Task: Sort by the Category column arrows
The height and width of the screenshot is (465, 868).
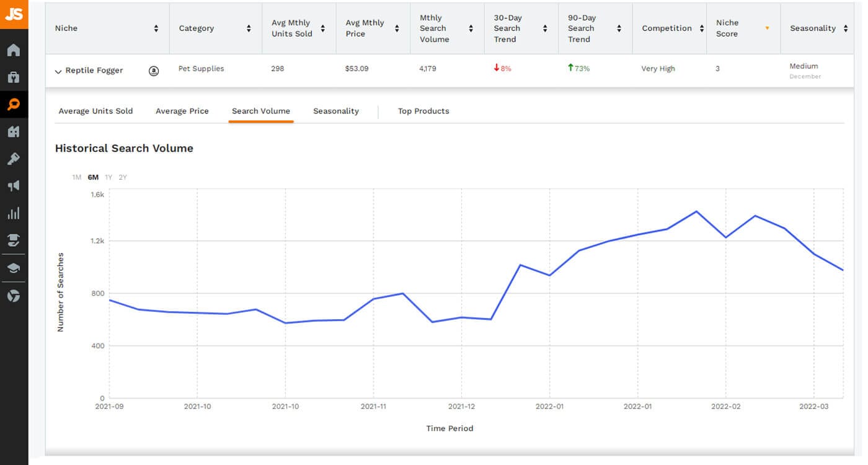Action: click(249, 29)
